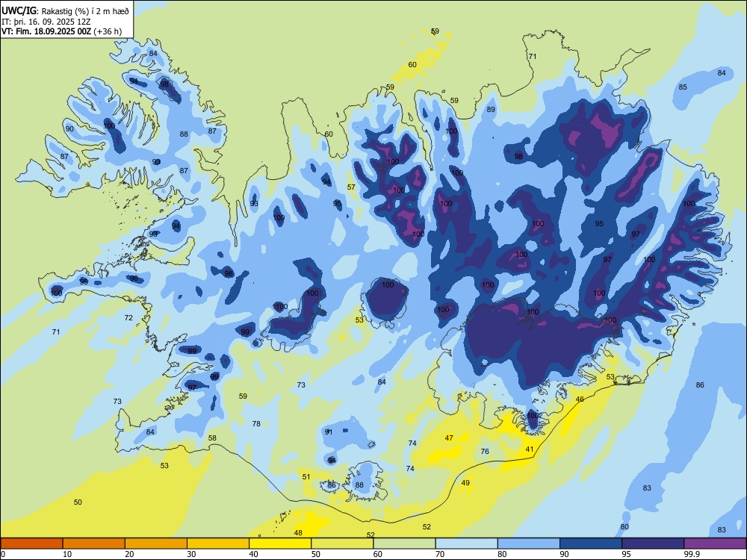747x560 pixels.
Task: Click the 'VT: Fim. 18.09.2025 00Z' line
Action: coord(46,31)
